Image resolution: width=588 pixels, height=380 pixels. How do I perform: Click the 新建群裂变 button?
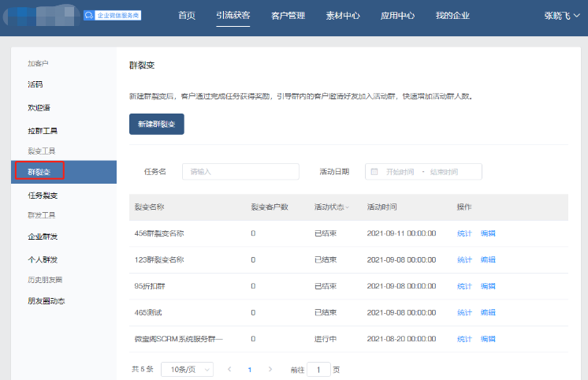coord(156,125)
